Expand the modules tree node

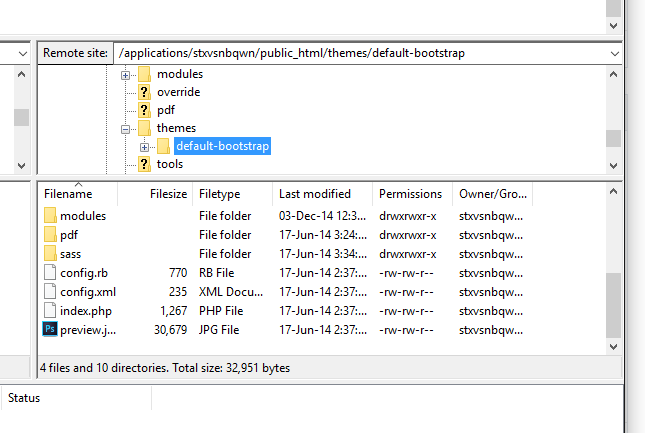click(x=125, y=75)
